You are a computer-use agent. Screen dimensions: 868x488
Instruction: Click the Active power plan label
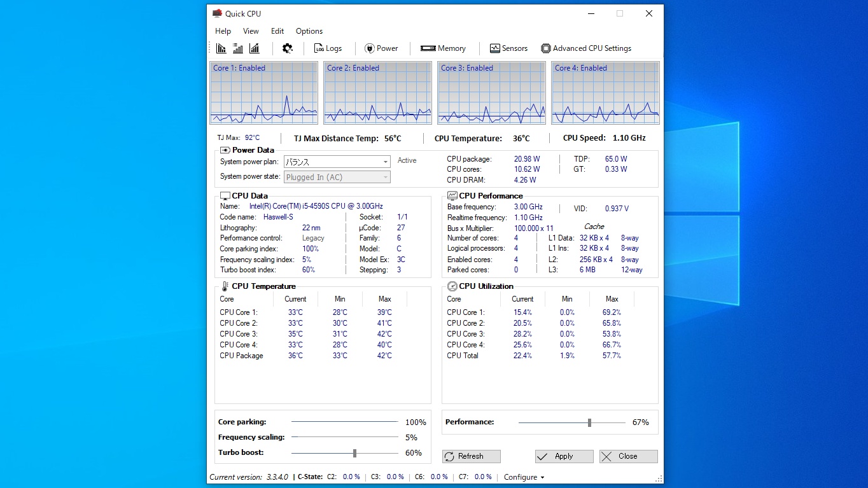pos(407,160)
